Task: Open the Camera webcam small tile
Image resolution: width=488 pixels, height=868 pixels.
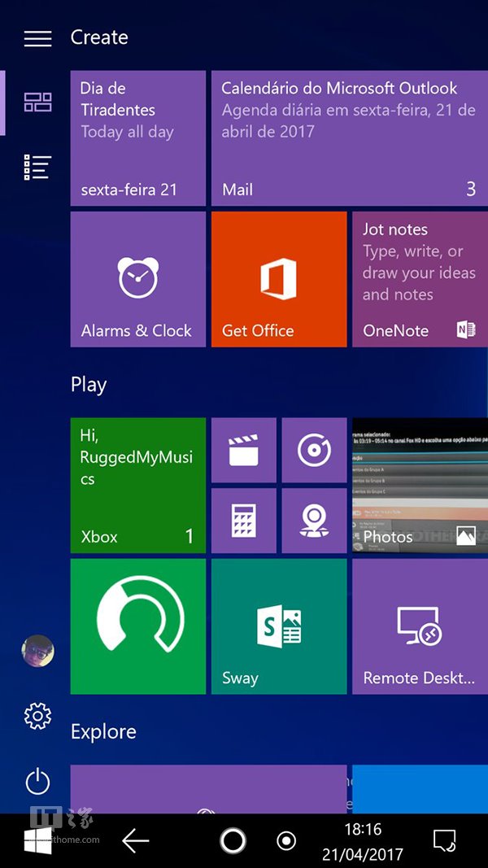Action: click(x=314, y=521)
